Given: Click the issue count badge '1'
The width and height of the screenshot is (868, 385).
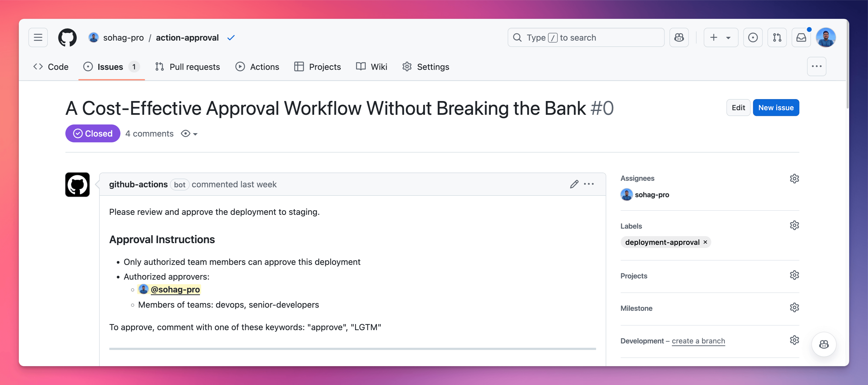Looking at the screenshot, I should pos(134,67).
